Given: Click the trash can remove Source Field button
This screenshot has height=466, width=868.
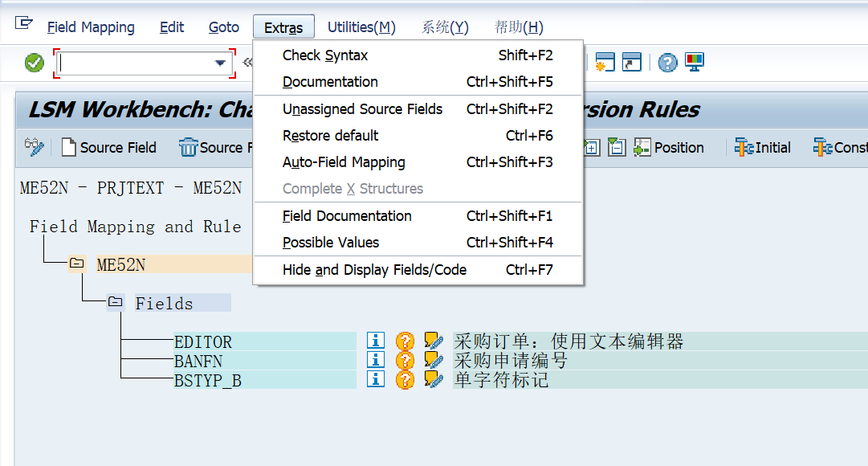Looking at the screenshot, I should pyautogui.click(x=215, y=147).
